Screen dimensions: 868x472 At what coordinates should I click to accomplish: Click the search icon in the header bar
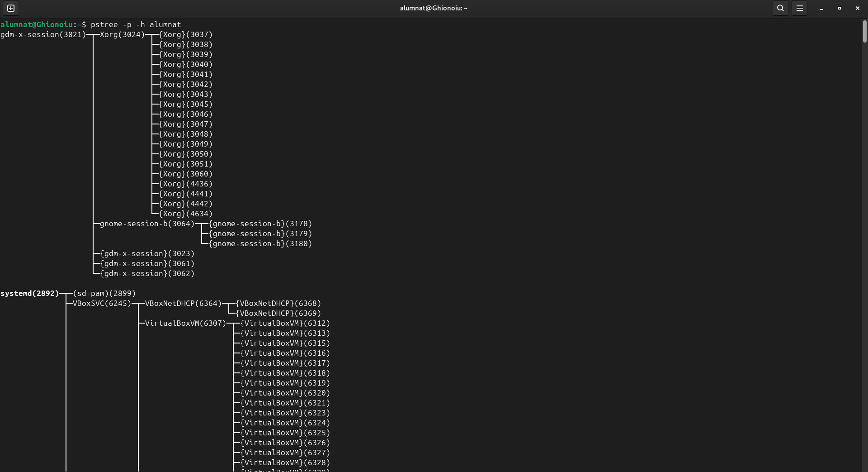coord(780,8)
